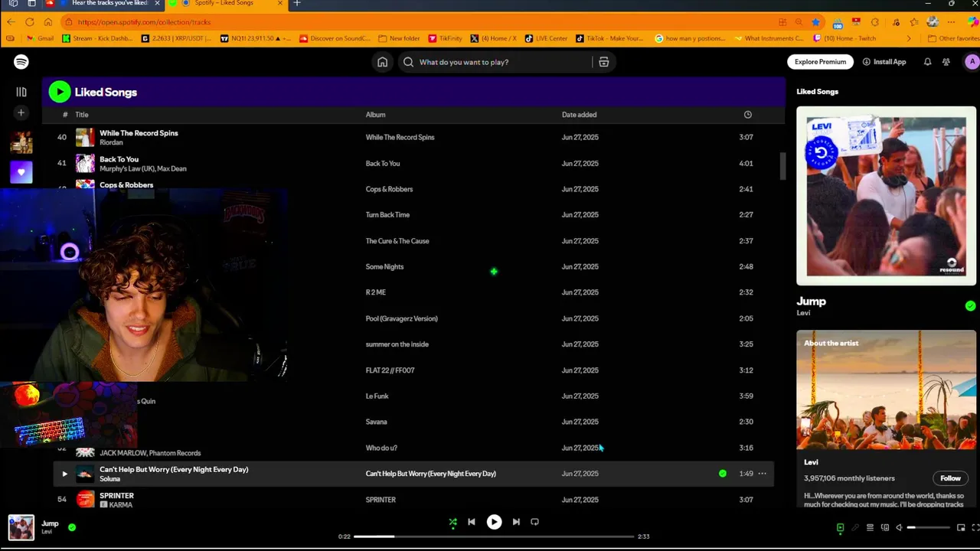
Task: Toggle the green liked check beside Jump in panel
Action: (970, 306)
